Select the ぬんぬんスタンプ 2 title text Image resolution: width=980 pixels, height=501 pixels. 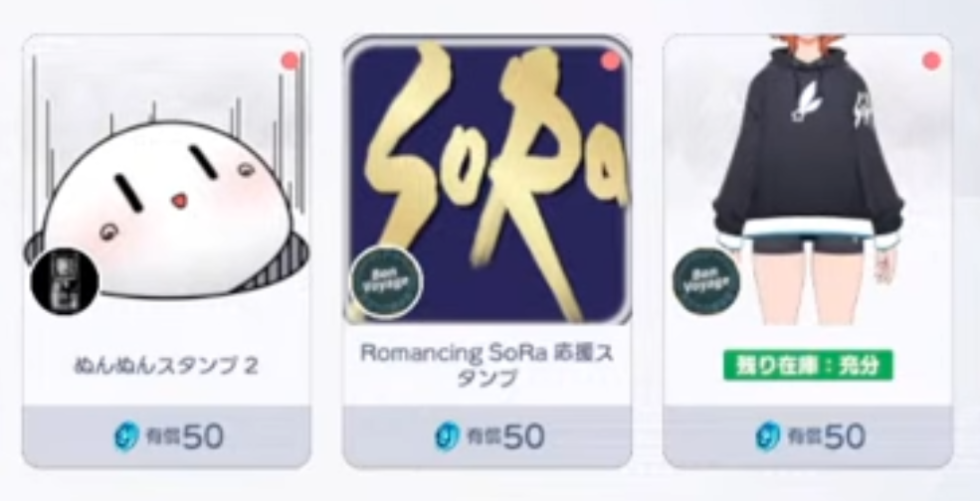click(x=166, y=366)
